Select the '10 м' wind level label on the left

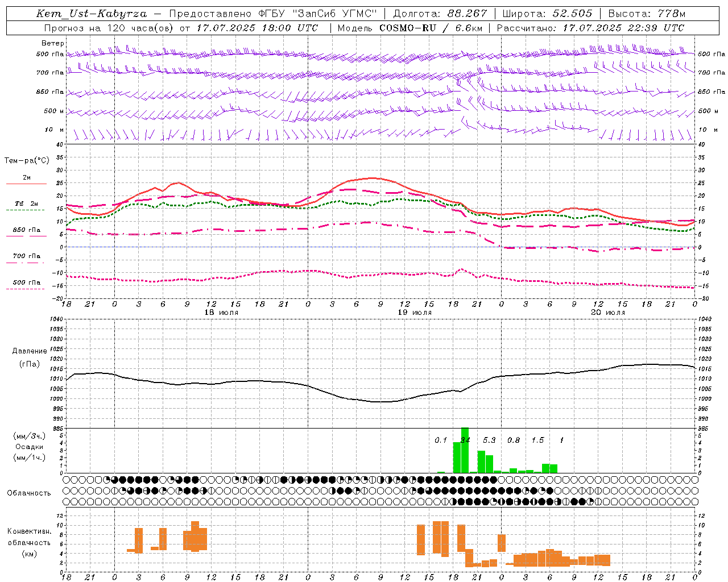click(x=55, y=130)
